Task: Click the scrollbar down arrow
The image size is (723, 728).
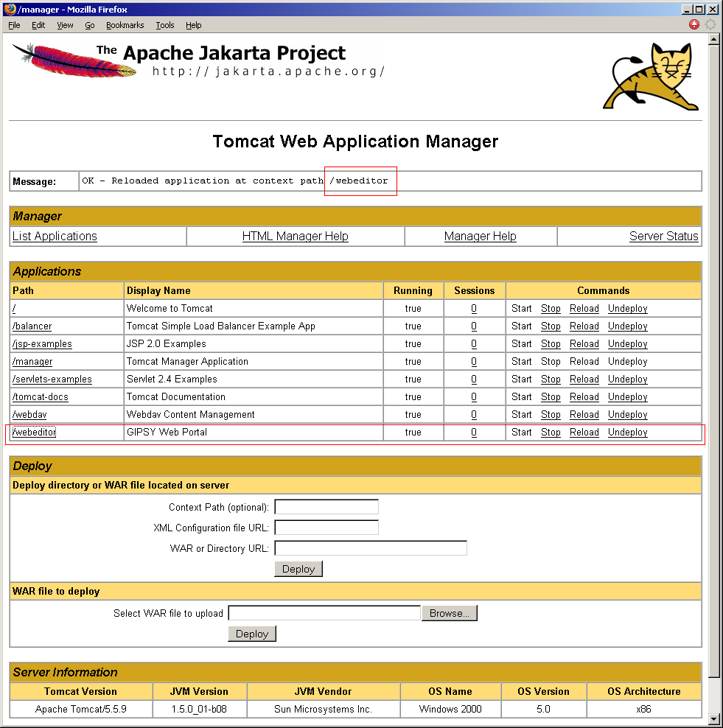Action: (713, 719)
